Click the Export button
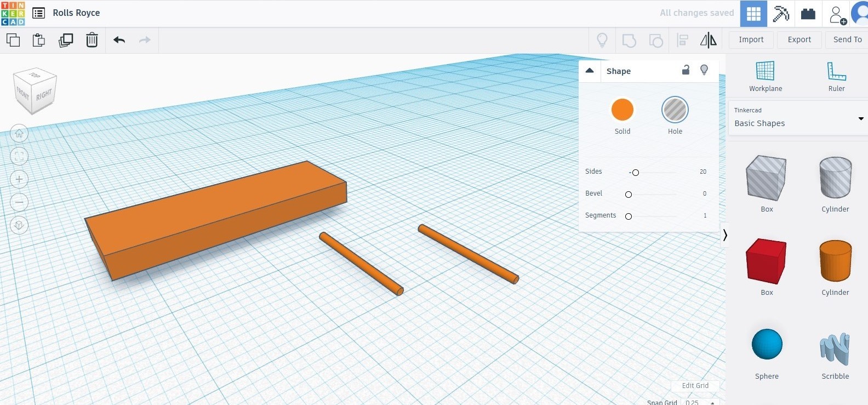The height and width of the screenshot is (405, 868). (799, 40)
